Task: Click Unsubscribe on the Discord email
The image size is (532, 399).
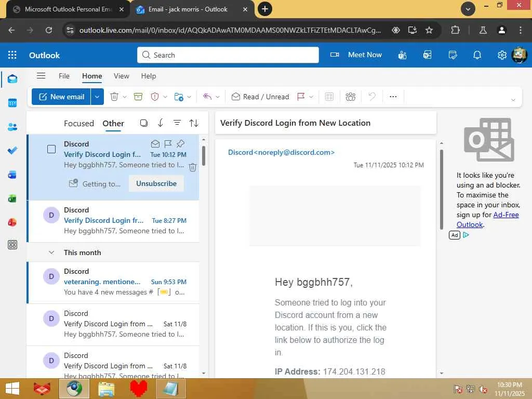Action: [x=156, y=183]
